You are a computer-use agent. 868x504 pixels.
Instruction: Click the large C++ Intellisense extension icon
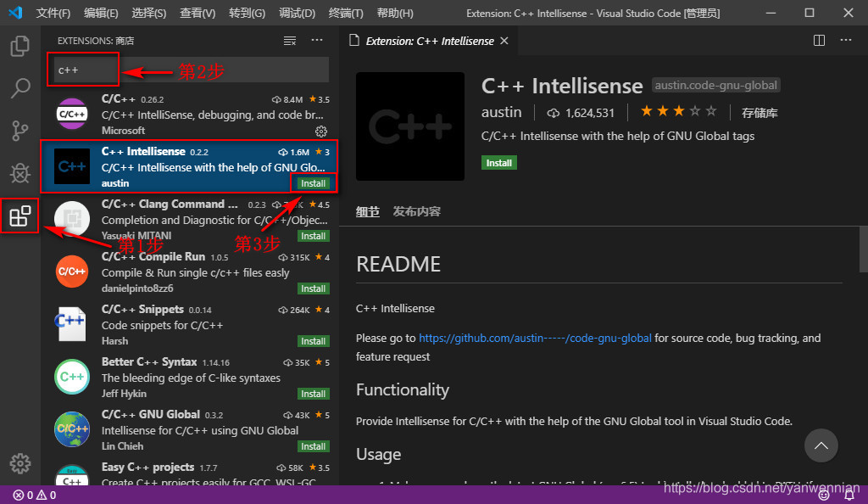pyautogui.click(x=410, y=126)
